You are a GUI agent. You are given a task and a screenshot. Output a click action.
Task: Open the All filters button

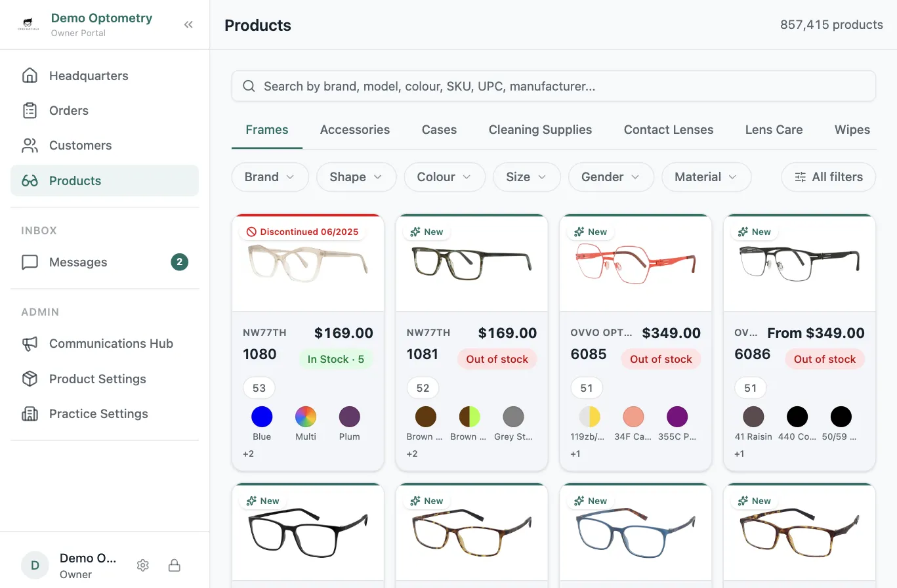pos(829,177)
